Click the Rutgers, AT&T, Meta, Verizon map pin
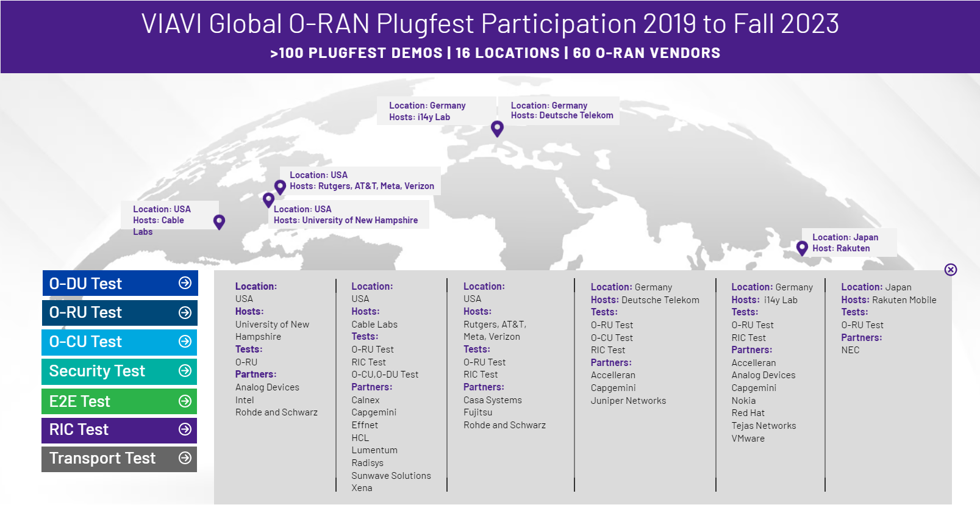Image resolution: width=980 pixels, height=524 pixels. pyautogui.click(x=280, y=187)
